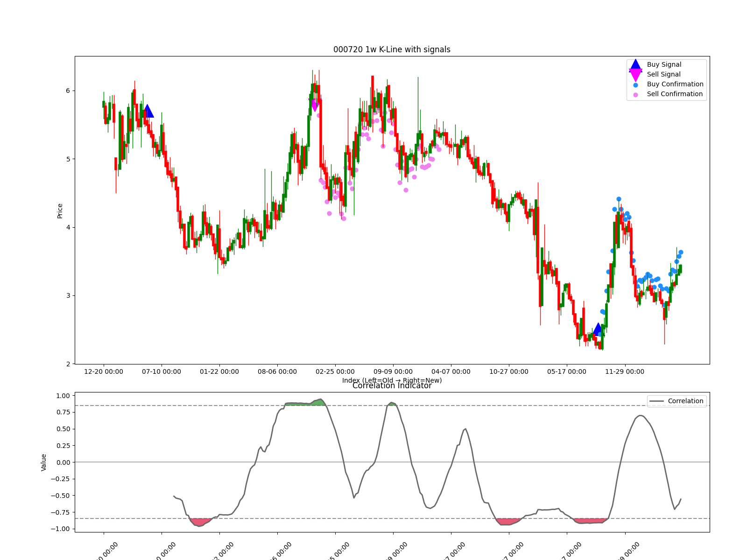Click the "Sell Signal" legend label
The width and height of the screenshot is (747, 560).
(663, 74)
